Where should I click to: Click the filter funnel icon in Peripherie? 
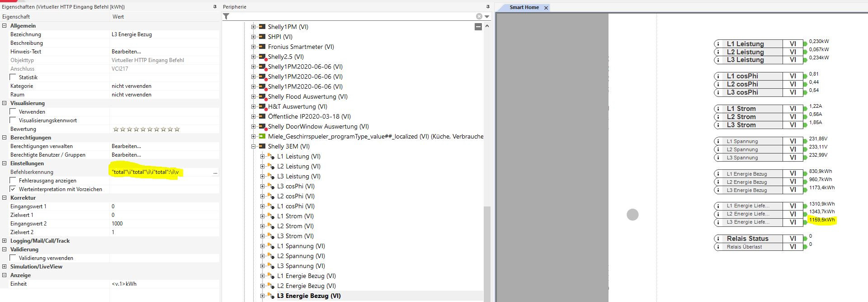[x=226, y=16]
